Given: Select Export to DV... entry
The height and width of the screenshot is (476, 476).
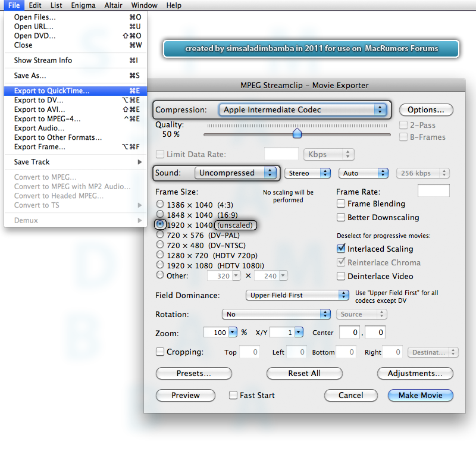Looking at the screenshot, I should coord(76,100).
